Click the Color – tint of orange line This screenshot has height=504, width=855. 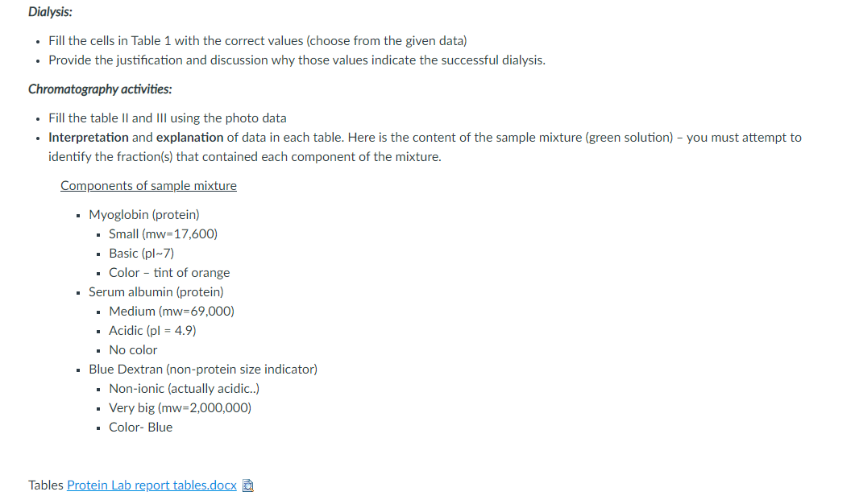[169, 273]
